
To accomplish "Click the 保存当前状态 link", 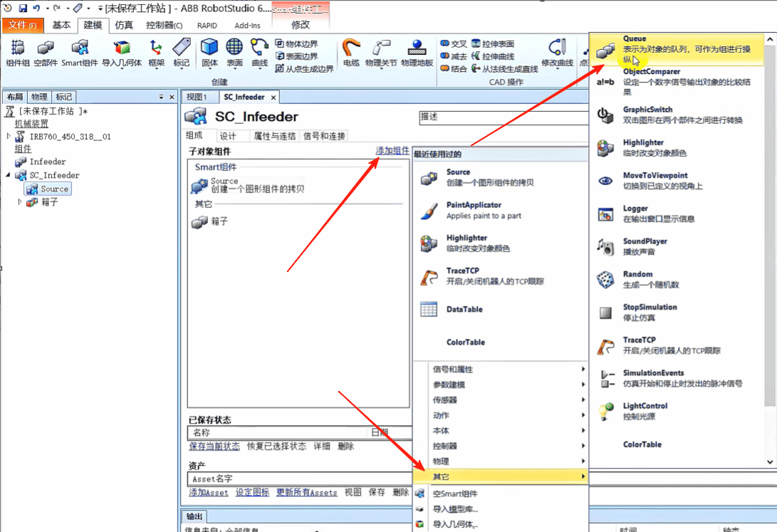I will pyautogui.click(x=214, y=447).
